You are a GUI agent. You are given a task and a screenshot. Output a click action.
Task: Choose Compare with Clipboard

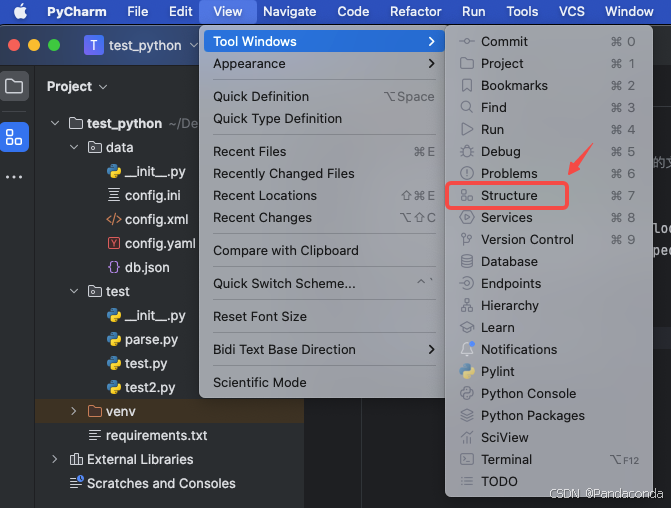324,250
